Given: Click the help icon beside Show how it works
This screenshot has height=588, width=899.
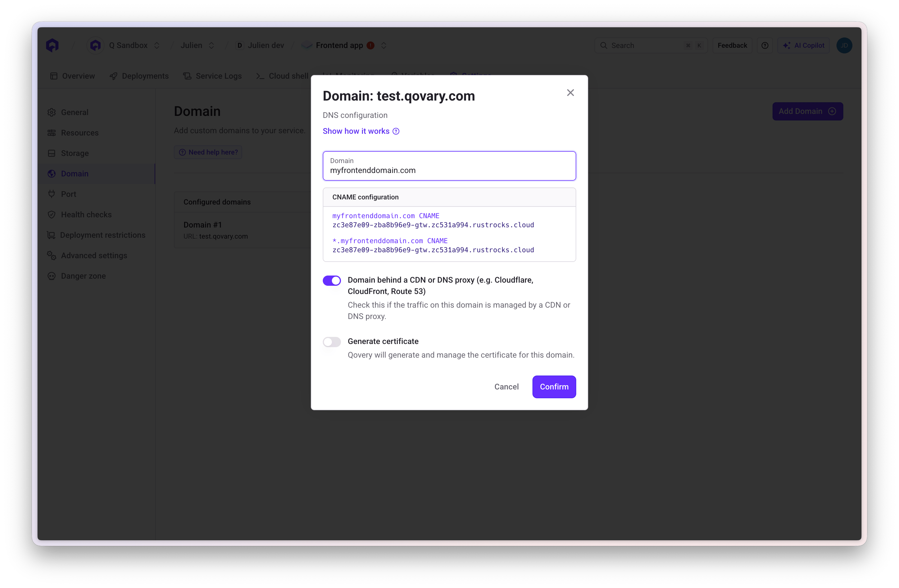Looking at the screenshot, I should click(x=396, y=131).
